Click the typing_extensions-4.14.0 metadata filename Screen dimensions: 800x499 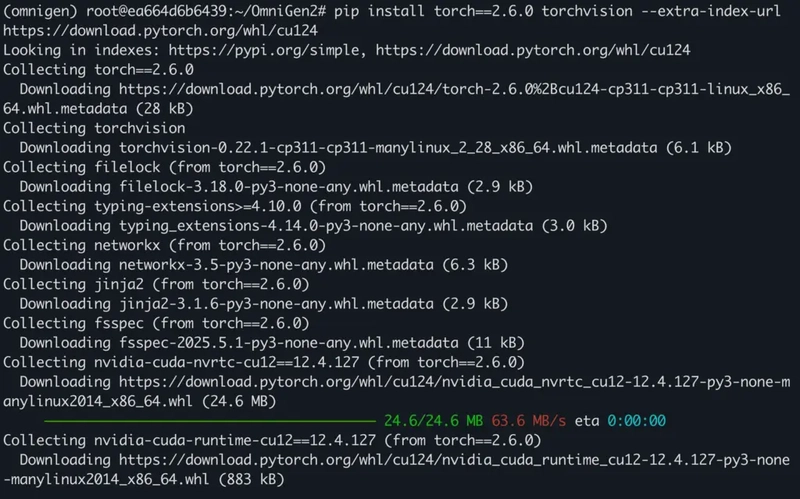click(326, 226)
